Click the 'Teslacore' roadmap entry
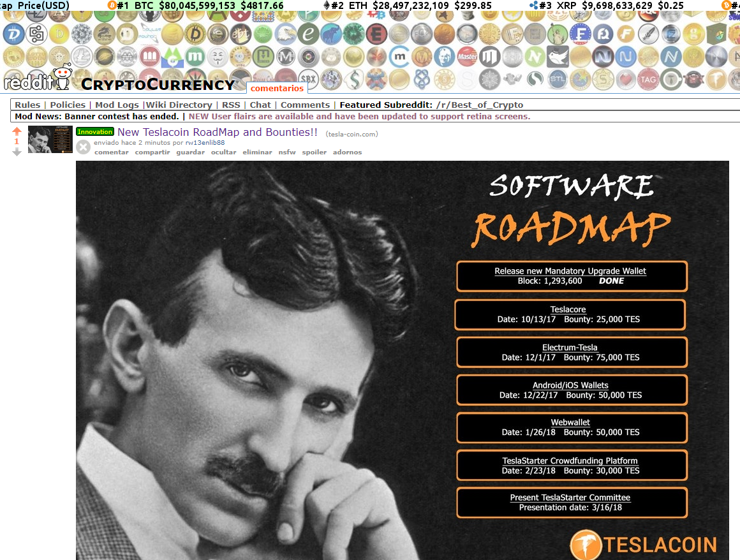The width and height of the screenshot is (740, 560). point(570,314)
